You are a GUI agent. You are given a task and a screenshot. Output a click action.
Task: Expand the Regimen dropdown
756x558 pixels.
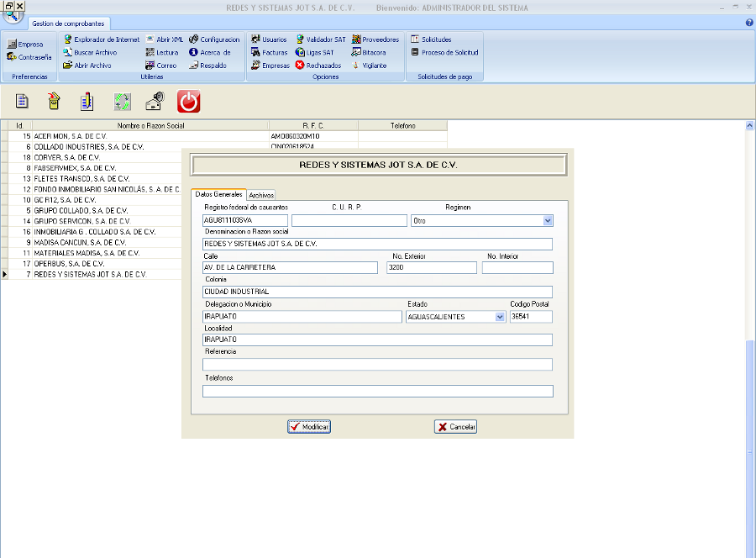click(x=548, y=221)
